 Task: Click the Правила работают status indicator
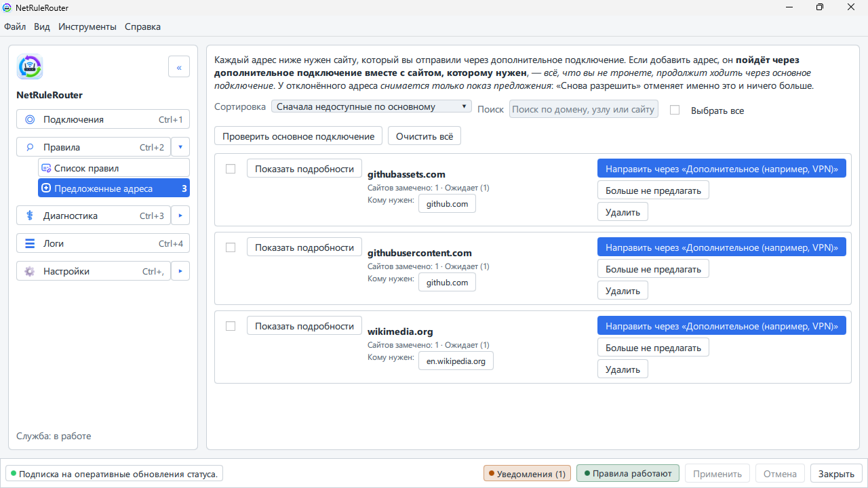(x=628, y=474)
